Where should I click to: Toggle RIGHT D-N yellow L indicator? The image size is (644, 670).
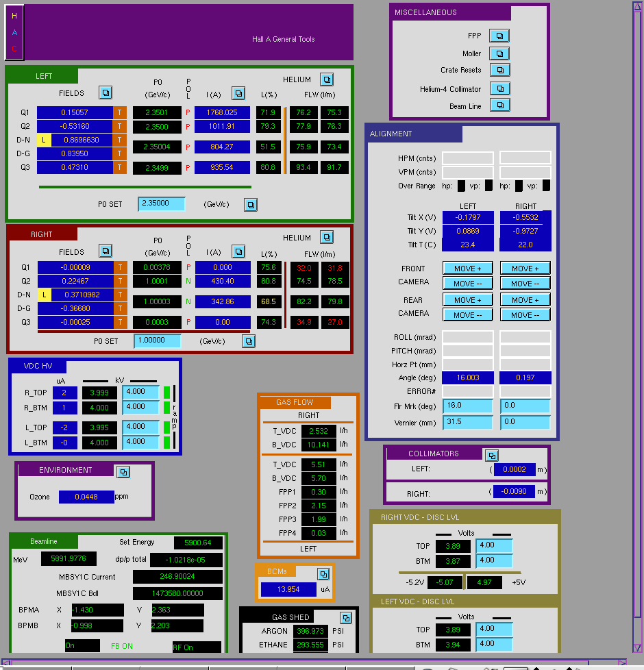point(45,295)
